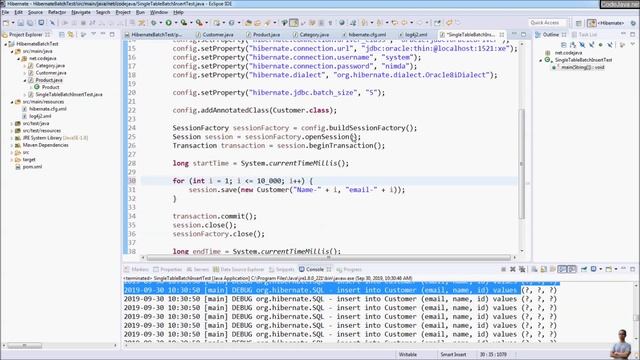Click the Back navigation arrow in toolbar
This screenshot has height=360, width=640.
coord(404,23)
